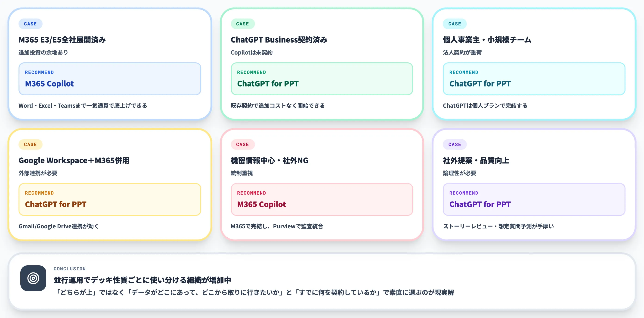Select cyan ChatGPT for PPT recommendation box
The height and width of the screenshot is (318, 644).
coord(534,79)
